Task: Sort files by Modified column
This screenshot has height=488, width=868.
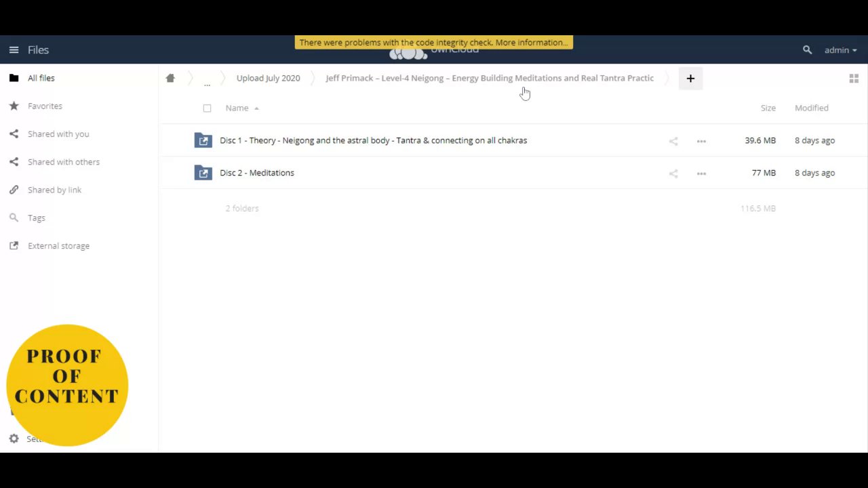Action: coord(811,108)
